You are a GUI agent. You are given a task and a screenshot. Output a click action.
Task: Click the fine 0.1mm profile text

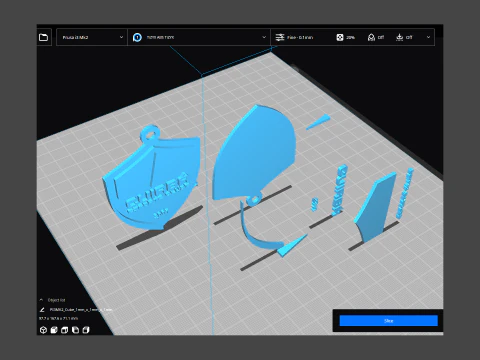pyautogui.click(x=300, y=37)
